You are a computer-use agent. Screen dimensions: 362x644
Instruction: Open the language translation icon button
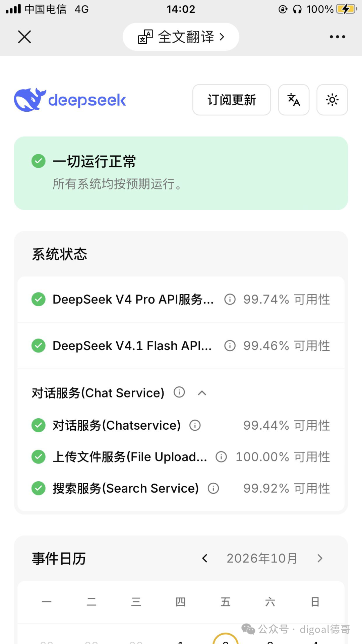294,100
